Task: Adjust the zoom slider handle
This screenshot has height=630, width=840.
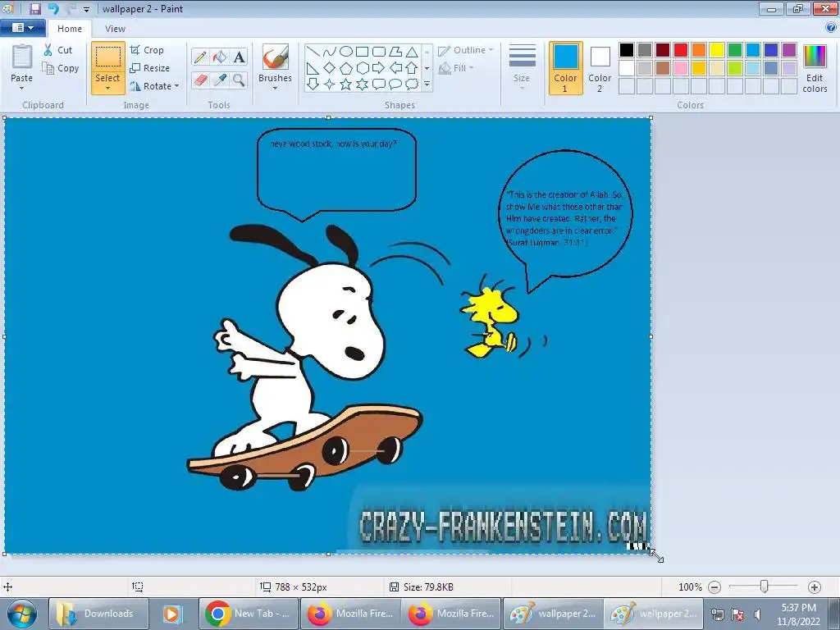Action: (765, 587)
